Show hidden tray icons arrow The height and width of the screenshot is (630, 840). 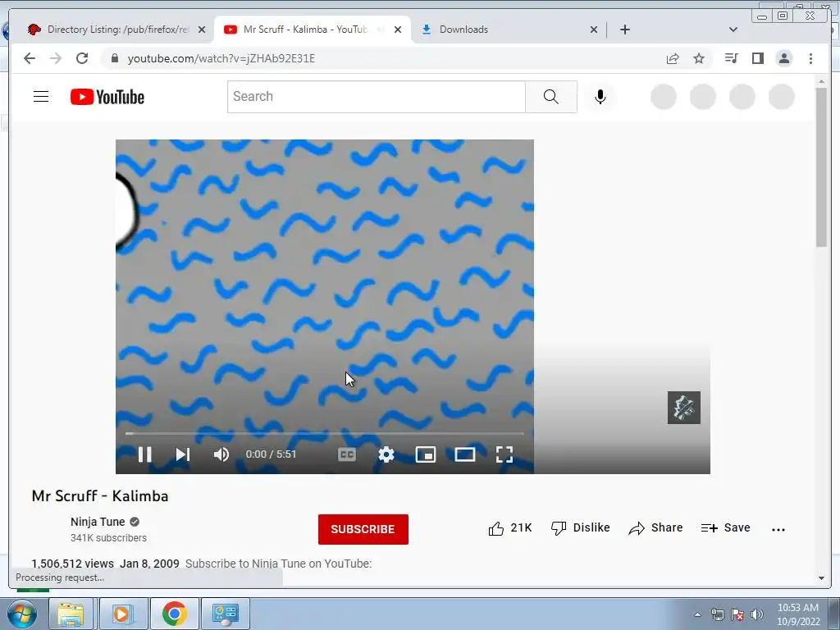point(697,614)
